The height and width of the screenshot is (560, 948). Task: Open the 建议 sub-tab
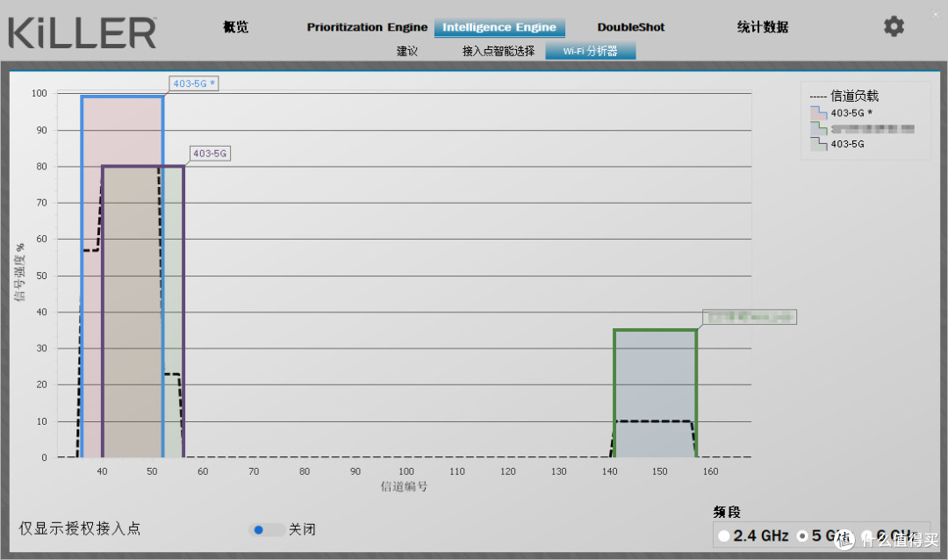pyautogui.click(x=407, y=51)
